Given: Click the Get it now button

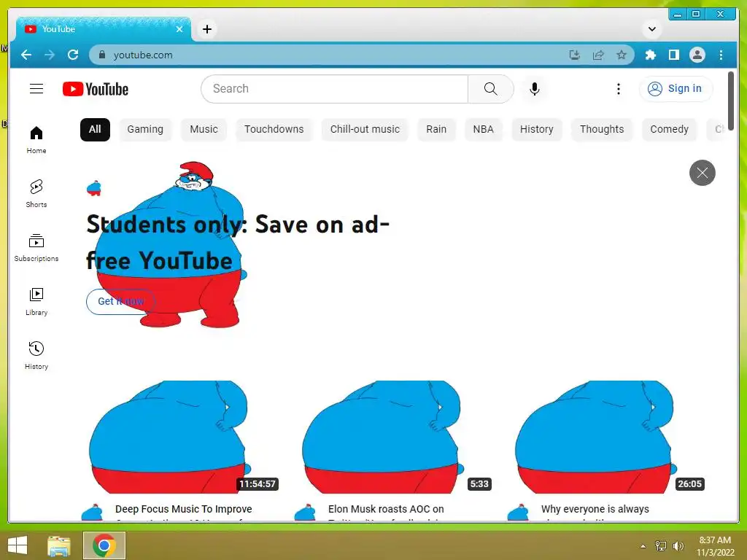Looking at the screenshot, I should 120,301.
